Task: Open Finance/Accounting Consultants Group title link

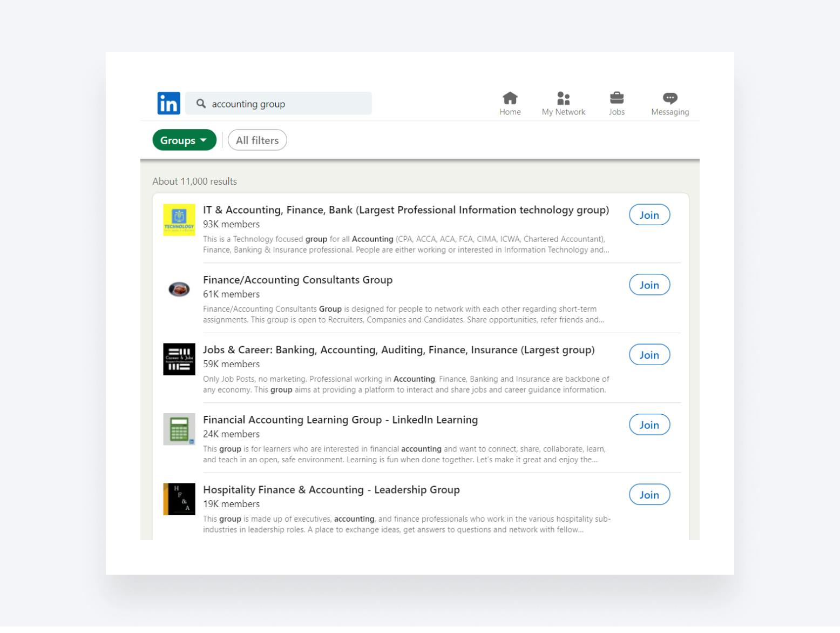Action: 297,280
